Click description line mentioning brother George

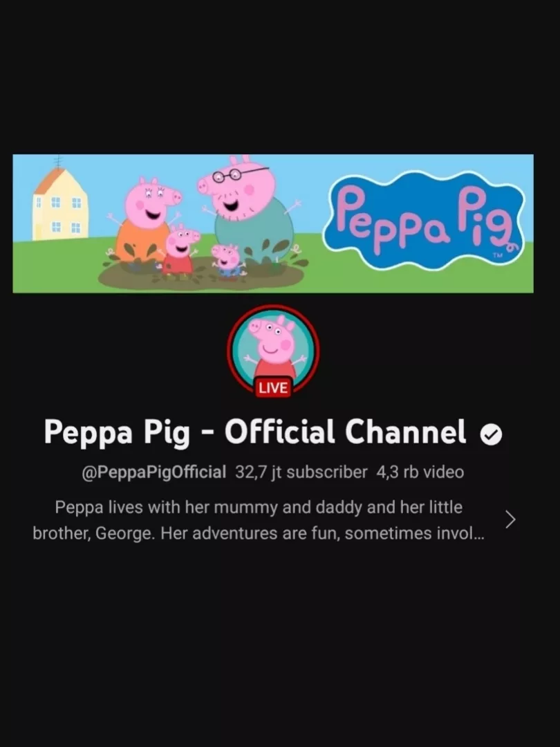click(x=259, y=533)
